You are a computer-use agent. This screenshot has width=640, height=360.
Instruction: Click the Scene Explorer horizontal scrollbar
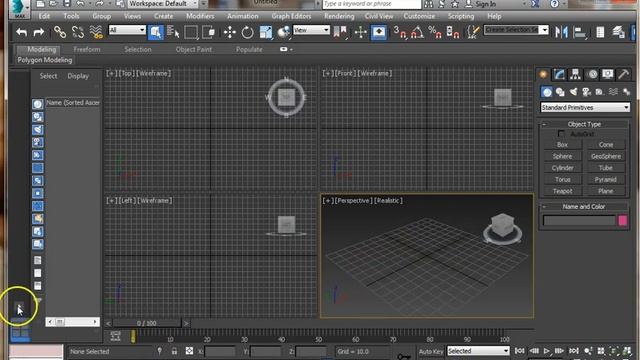click(x=72, y=322)
